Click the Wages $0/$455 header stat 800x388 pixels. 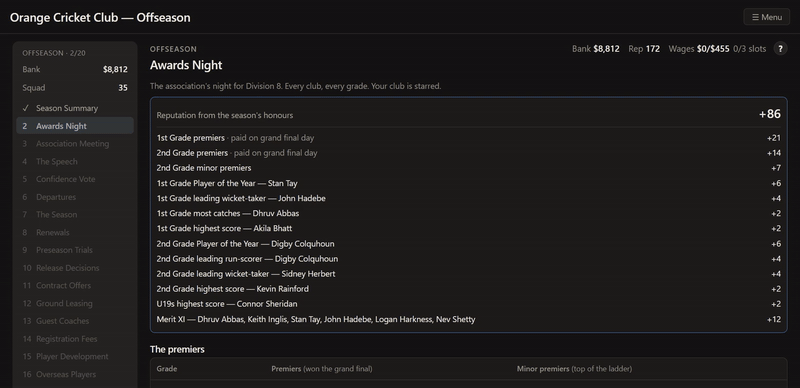click(x=699, y=49)
